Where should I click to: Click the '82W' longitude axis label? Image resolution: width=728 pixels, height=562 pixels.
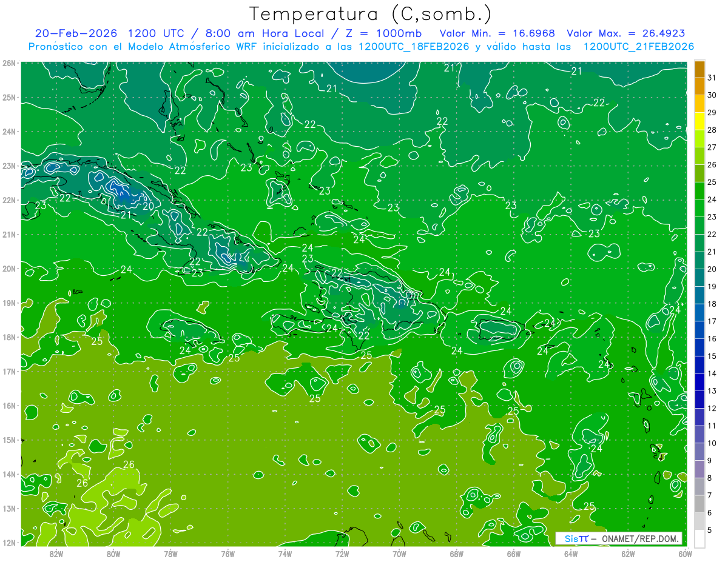[56, 554]
